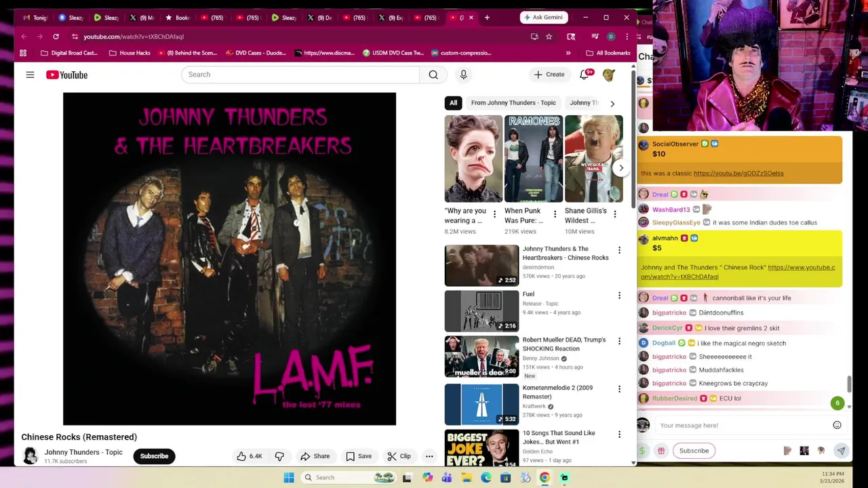Open the Windows Start menu
The height and width of the screenshot is (488, 868).
[x=289, y=478]
